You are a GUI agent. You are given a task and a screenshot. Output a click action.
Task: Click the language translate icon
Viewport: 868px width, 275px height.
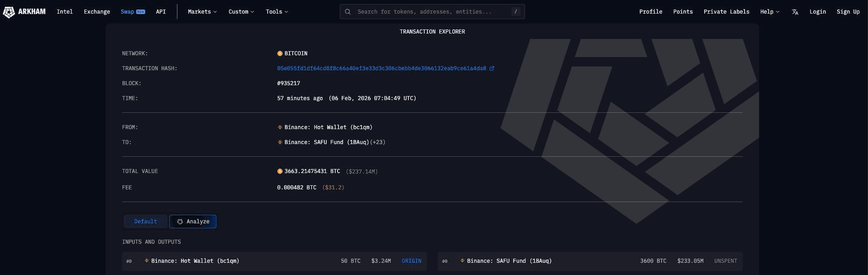tap(795, 12)
